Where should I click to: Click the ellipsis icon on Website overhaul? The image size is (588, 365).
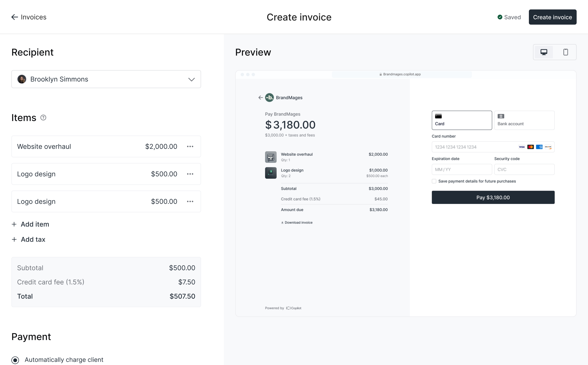190,146
